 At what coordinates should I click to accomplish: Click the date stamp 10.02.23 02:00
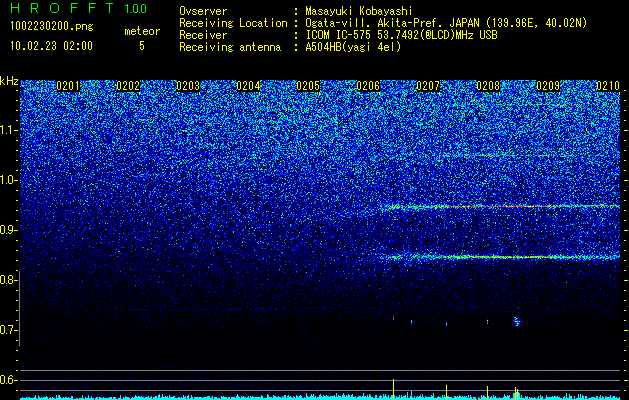click(x=51, y=46)
